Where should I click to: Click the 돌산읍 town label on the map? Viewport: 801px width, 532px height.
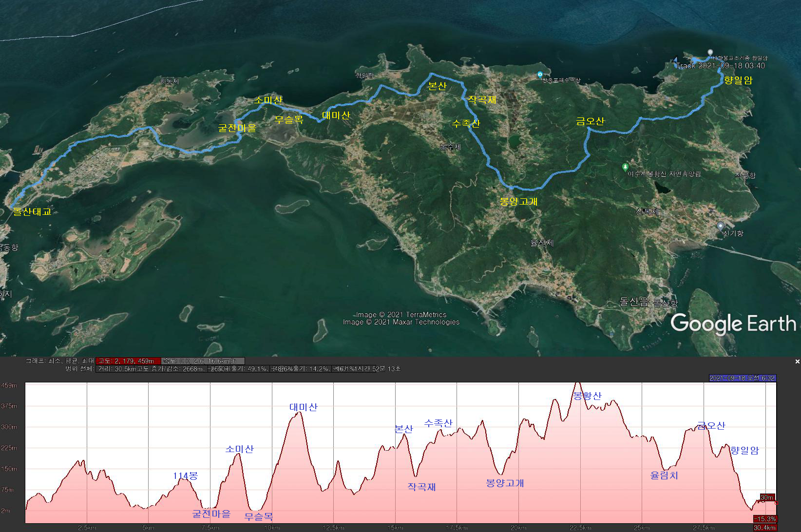[x=634, y=302]
